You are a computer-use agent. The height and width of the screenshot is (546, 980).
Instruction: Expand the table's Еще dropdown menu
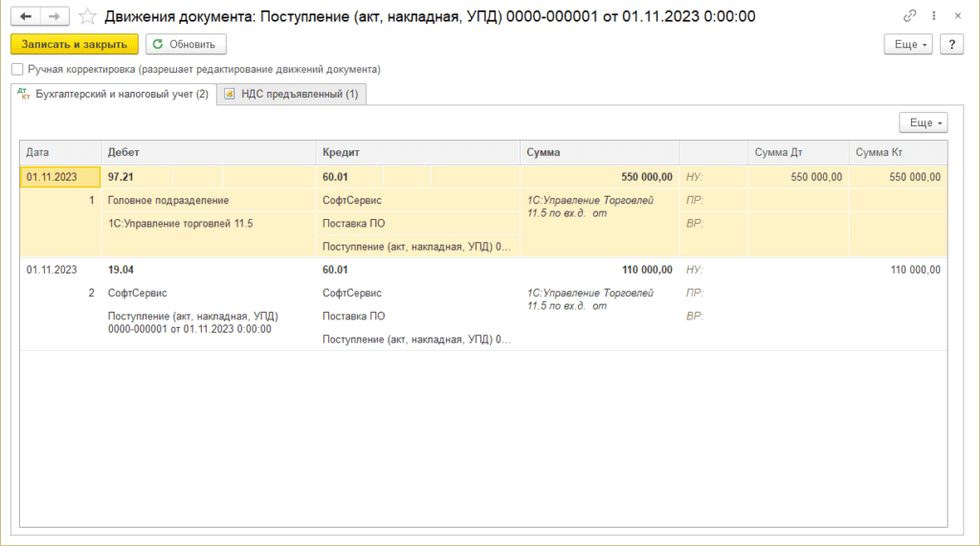point(923,122)
